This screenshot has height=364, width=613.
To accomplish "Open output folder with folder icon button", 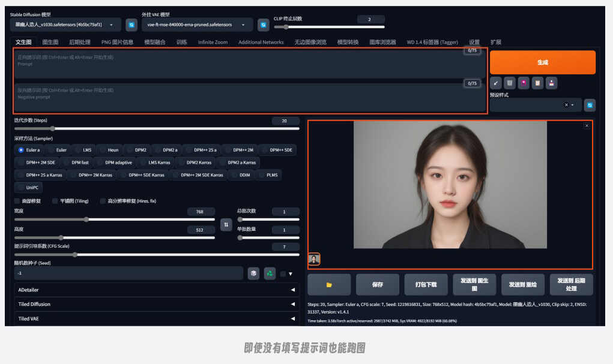I will tap(329, 284).
